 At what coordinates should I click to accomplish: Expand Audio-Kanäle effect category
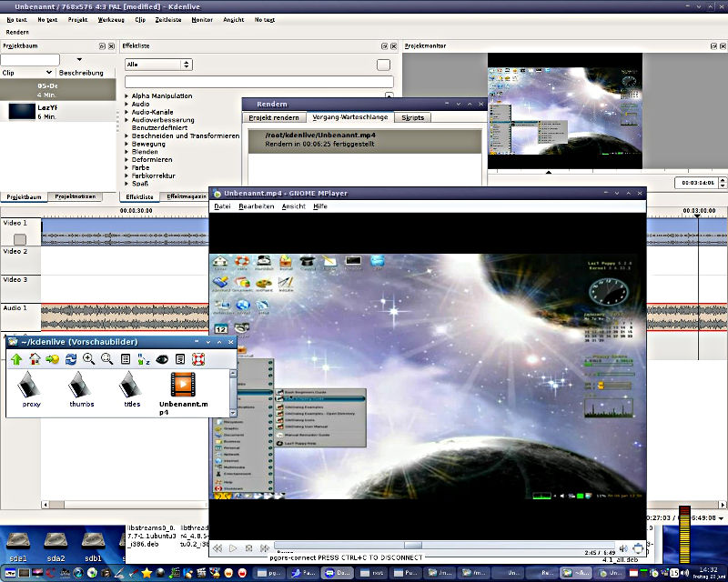[x=126, y=113]
